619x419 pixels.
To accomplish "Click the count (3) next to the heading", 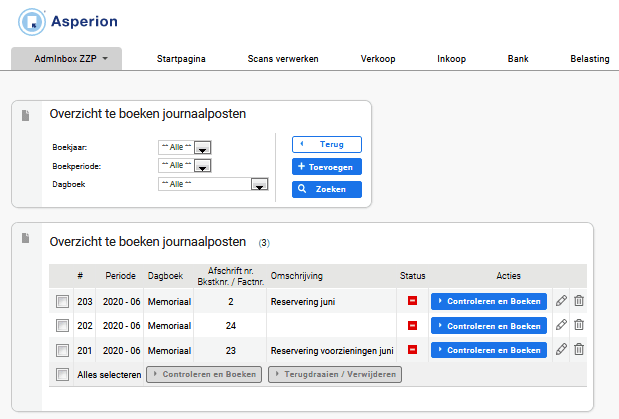I will point(264,243).
